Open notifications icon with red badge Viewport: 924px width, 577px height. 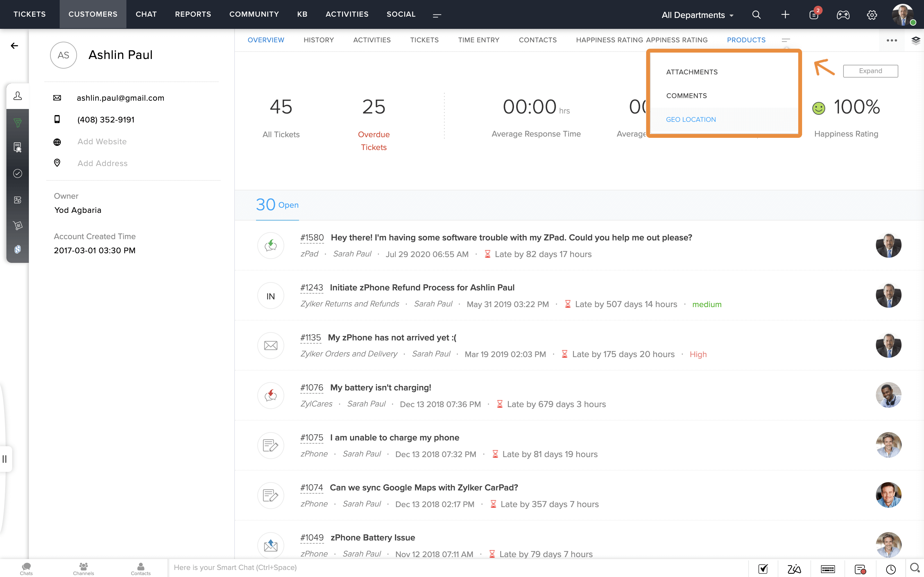[x=814, y=15]
